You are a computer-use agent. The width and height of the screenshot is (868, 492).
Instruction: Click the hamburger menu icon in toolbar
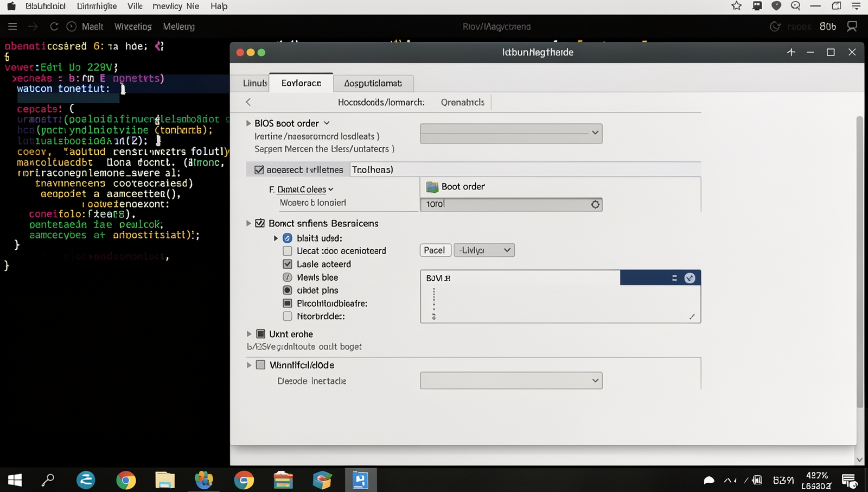(12, 26)
